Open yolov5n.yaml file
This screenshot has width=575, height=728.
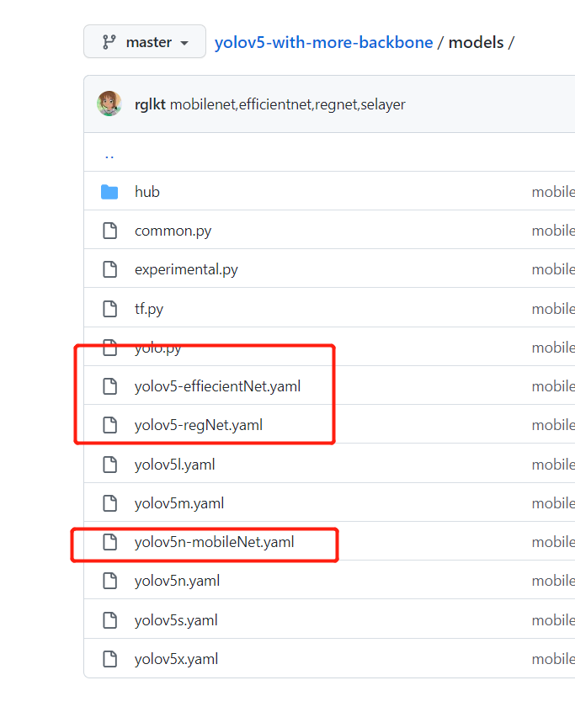(177, 582)
